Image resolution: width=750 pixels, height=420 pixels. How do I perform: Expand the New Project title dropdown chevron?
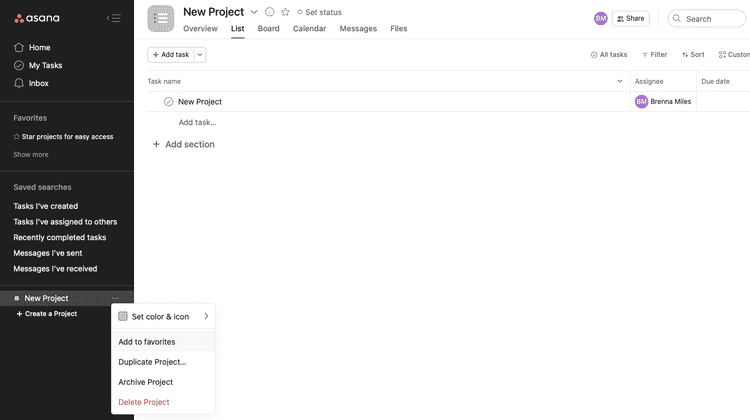point(254,12)
